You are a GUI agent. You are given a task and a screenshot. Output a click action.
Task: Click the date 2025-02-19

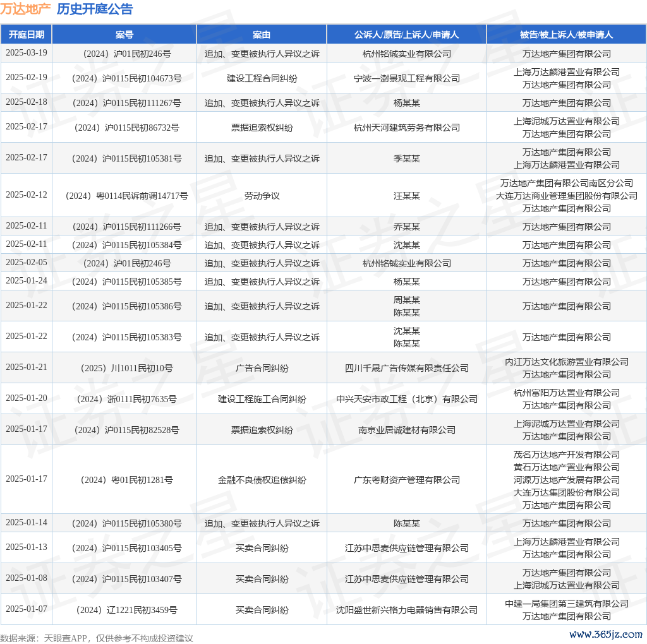(27, 78)
